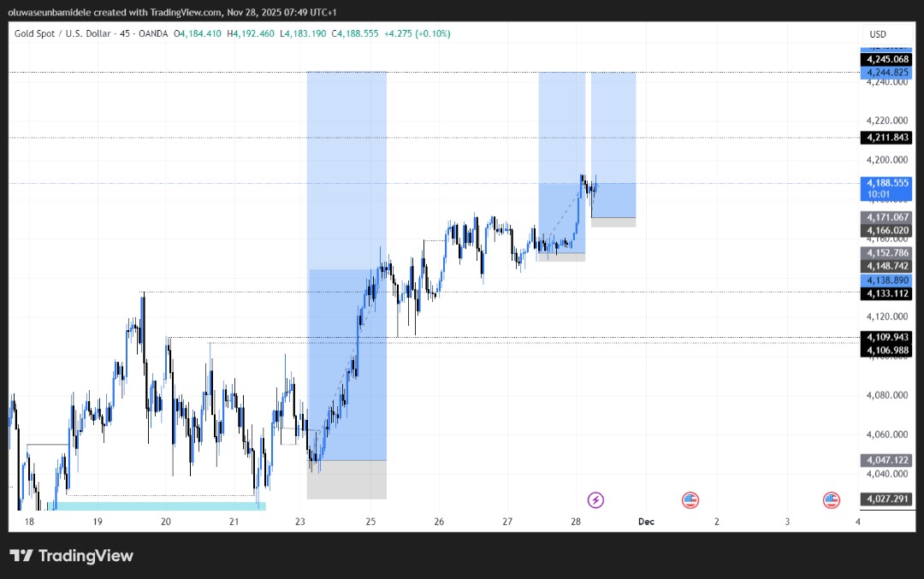Click the date label 25 on time axis
Screen dimensions: 924x579
(x=370, y=522)
